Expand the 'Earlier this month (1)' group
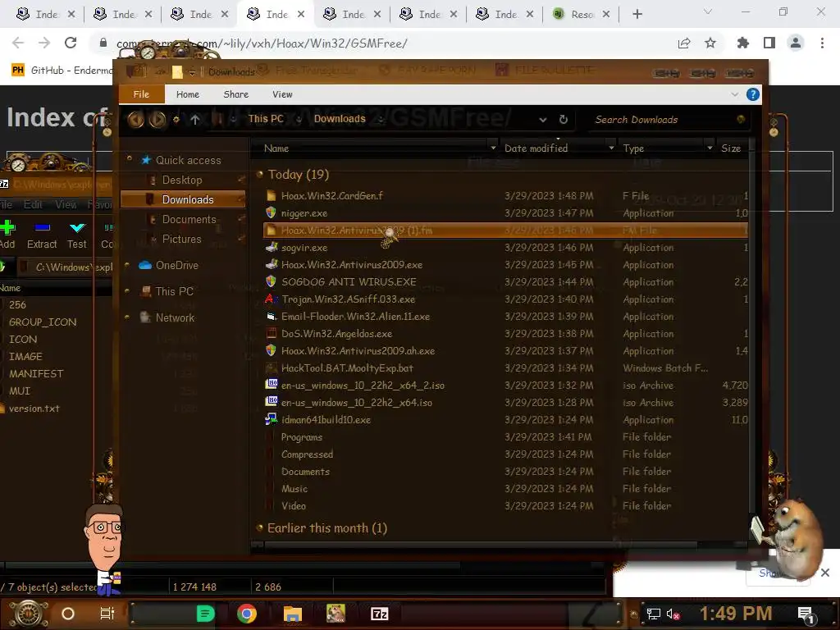The height and width of the screenshot is (630, 840). click(260, 527)
